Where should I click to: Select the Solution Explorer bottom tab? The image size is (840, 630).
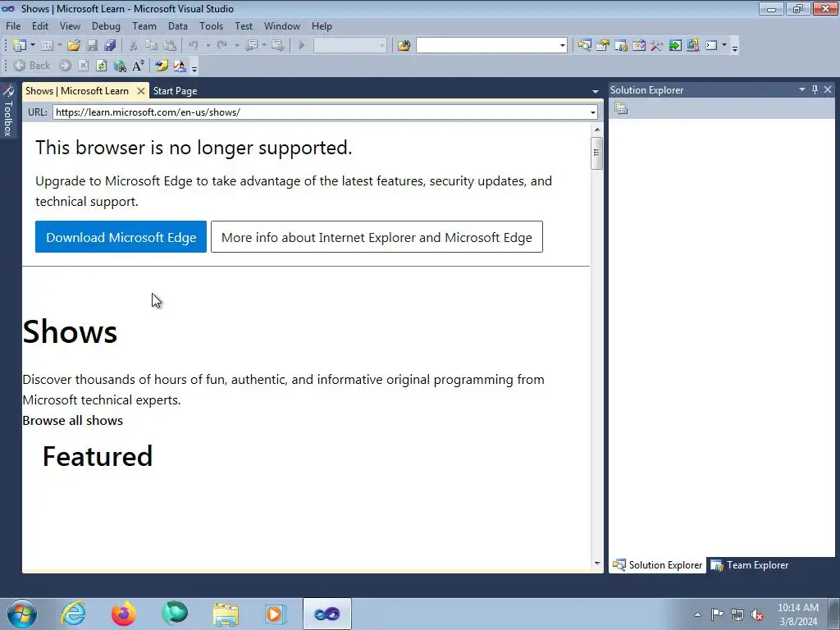(657, 565)
